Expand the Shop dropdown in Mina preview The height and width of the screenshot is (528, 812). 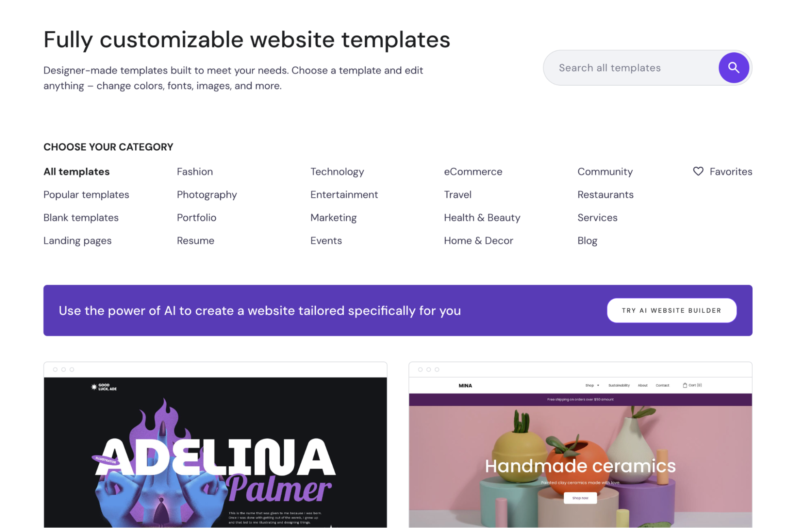tap(592, 385)
